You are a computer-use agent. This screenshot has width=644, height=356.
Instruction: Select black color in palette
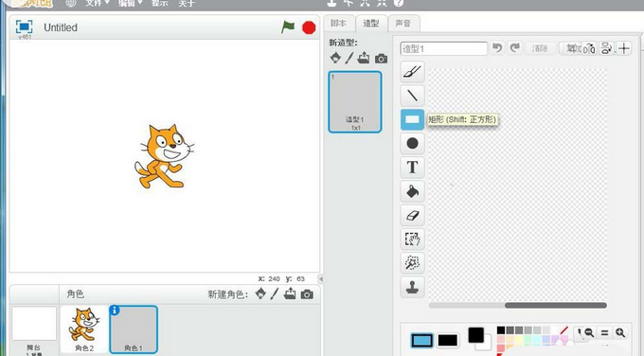coord(501,330)
